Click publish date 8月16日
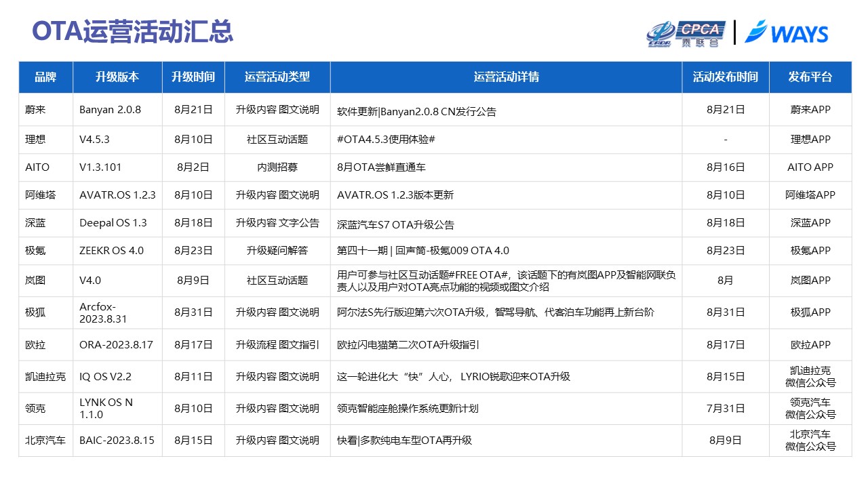Viewport: 868px width, 488px height. pos(726,167)
